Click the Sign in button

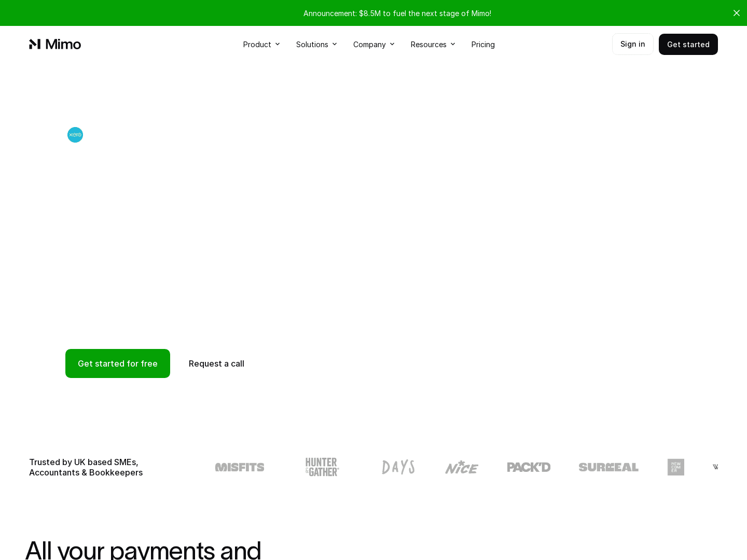(632, 44)
